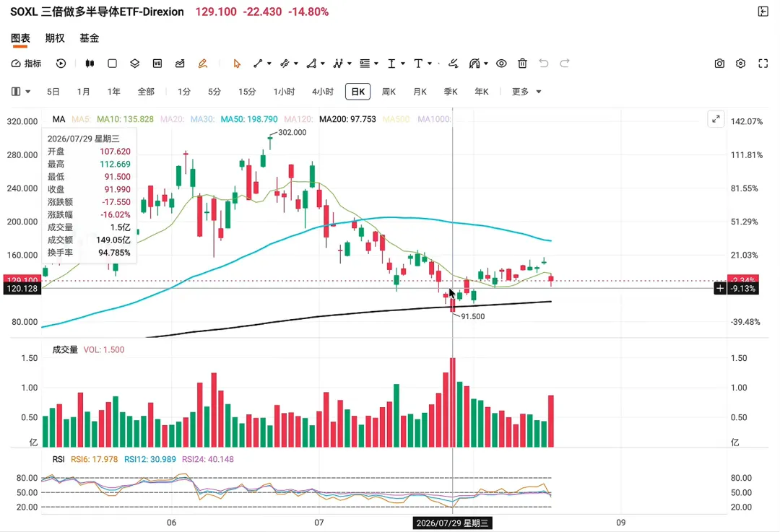Select the 日K daily candle interval
Viewport: 780px width, 532px height.
coord(358,92)
